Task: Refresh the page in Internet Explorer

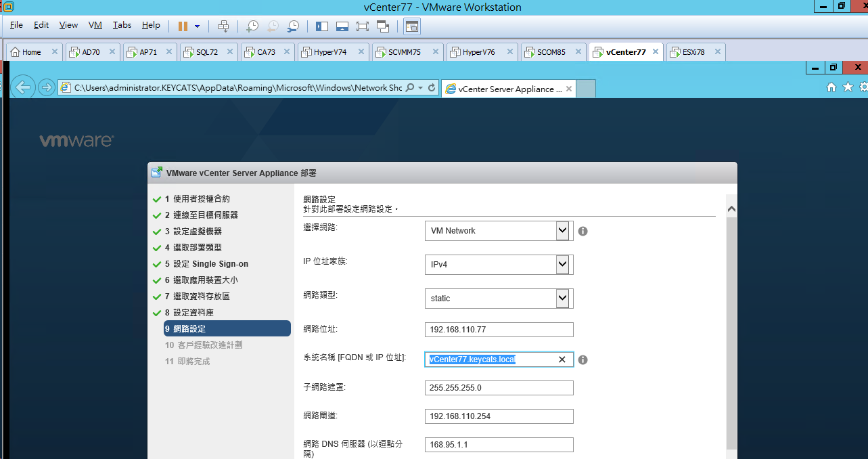Action: pyautogui.click(x=432, y=88)
